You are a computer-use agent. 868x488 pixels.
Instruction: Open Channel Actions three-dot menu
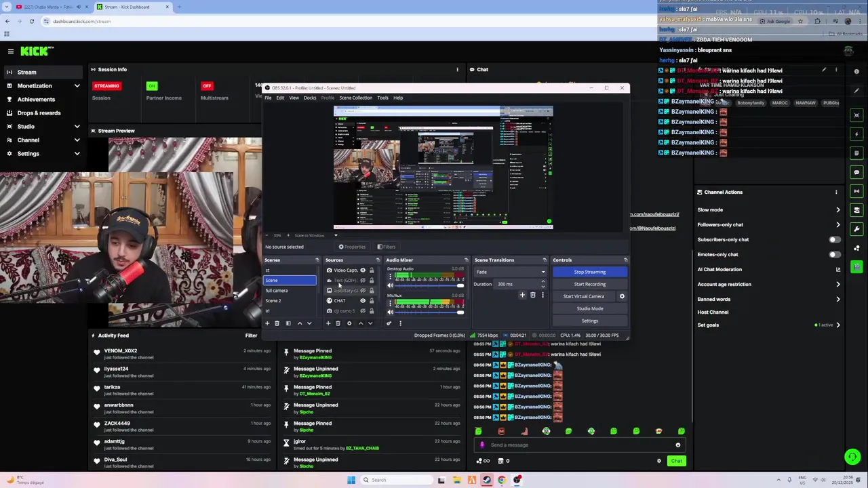pos(836,192)
